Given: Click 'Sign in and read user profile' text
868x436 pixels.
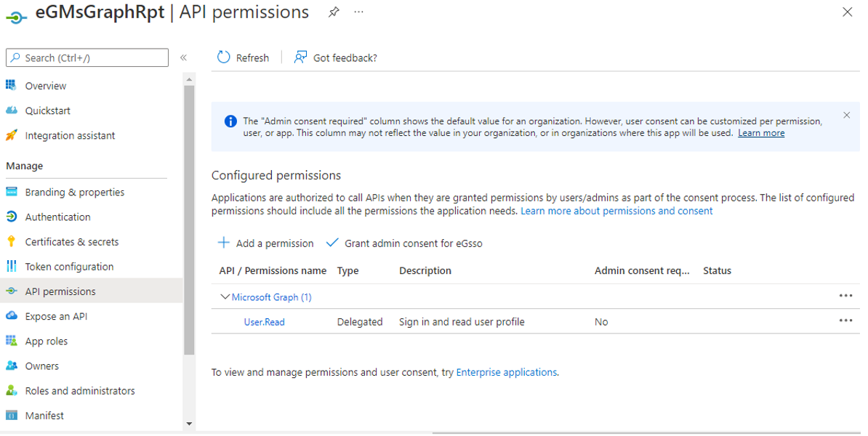Looking at the screenshot, I should coord(462,322).
